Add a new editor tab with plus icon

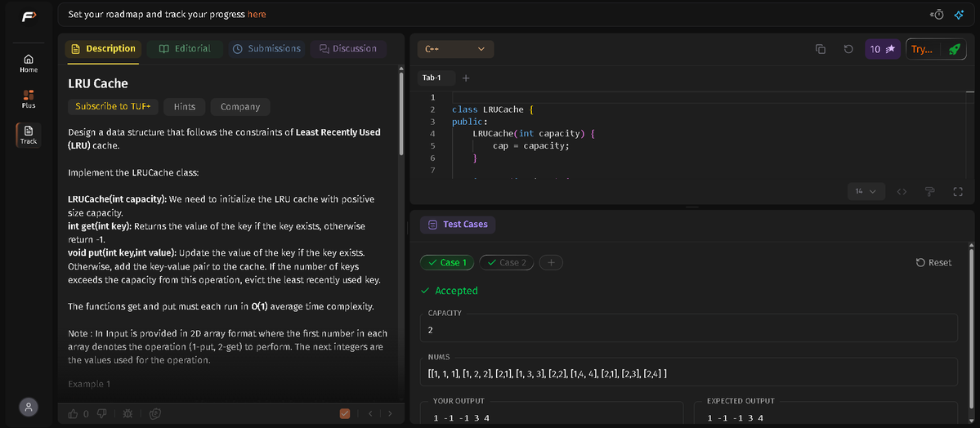pos(466,78)
